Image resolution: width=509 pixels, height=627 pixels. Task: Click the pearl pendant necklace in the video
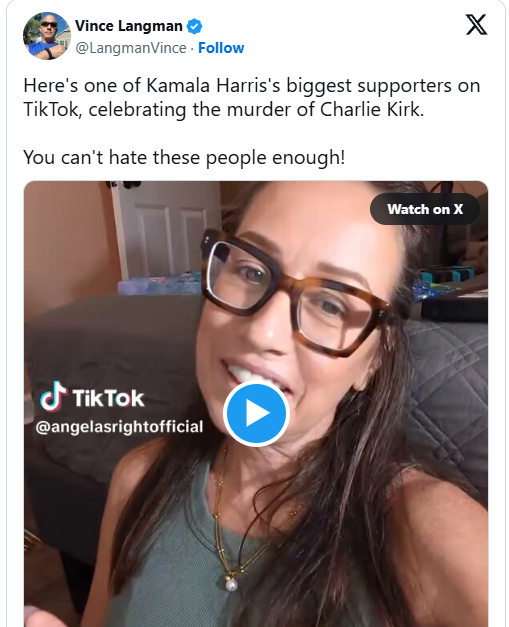(x=231, y=585)
